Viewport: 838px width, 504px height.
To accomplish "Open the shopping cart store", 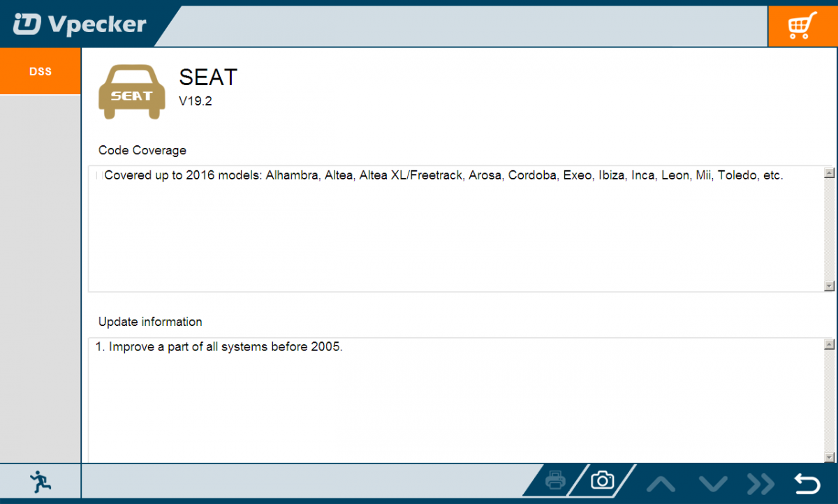I will pos(802,27).
